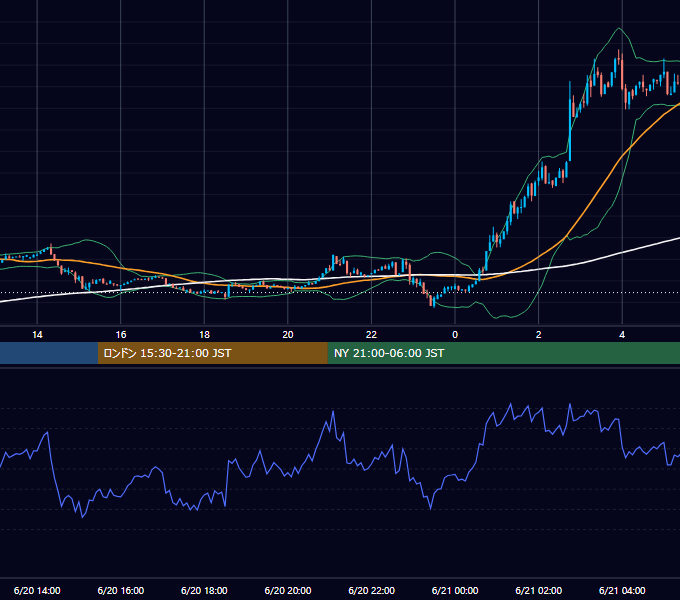Click the 6/21 04:00 date label

click(x=622, y=590)
